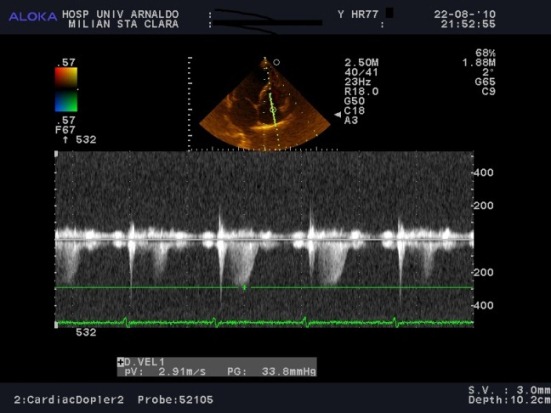Click the HR77 heart rate indicator

[365, 14]
